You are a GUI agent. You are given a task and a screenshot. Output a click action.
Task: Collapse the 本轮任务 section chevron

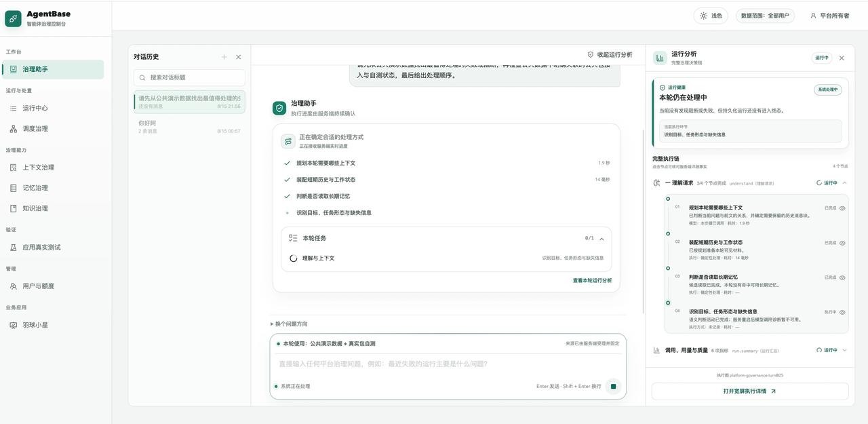click(x=601, y=239)
